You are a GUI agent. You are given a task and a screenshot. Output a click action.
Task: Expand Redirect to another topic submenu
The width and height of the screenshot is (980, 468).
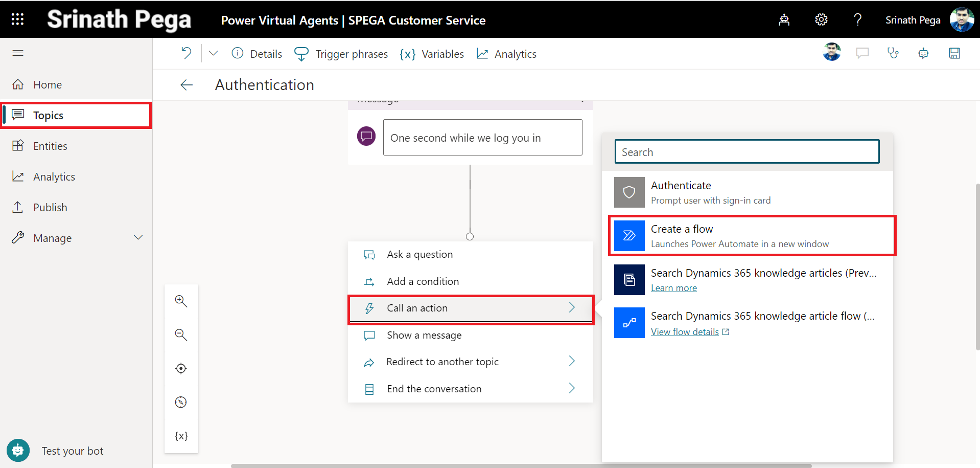click(x=572, y=362)
